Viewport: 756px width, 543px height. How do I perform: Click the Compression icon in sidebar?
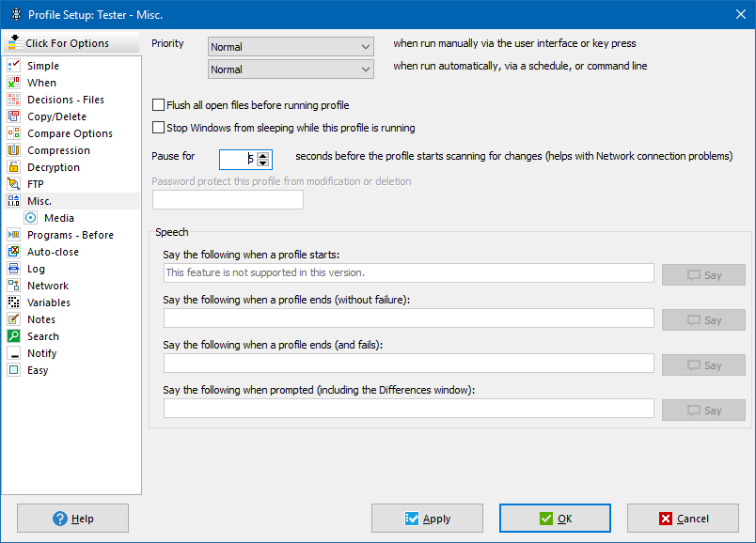tap(13, 150)
